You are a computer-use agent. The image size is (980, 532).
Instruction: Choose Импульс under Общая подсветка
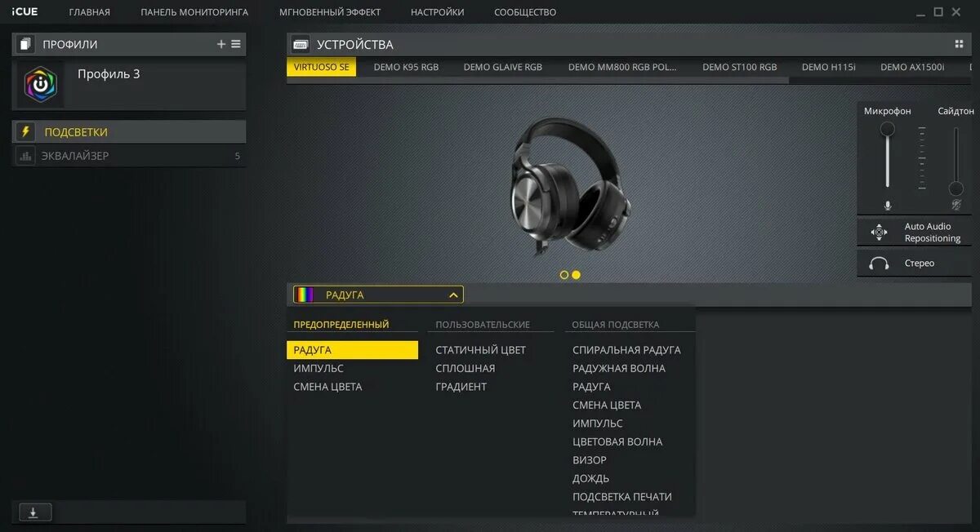[x=598, y=423]
